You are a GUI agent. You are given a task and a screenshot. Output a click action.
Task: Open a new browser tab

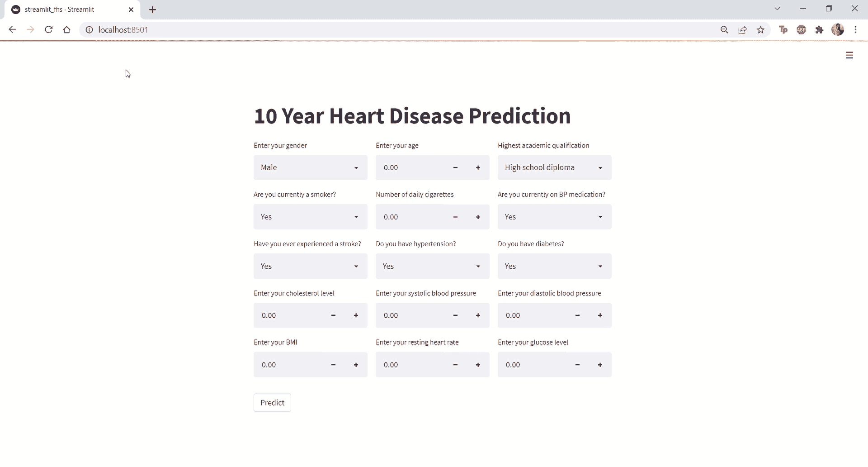(153, 10)
